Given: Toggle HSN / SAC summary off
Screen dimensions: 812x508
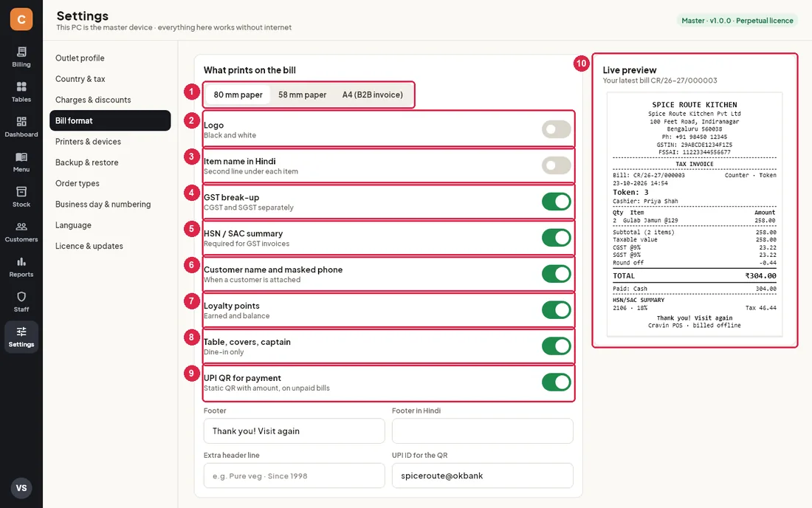Looking at the screenshot, I should pyautogui.click(x=556, y=238).
